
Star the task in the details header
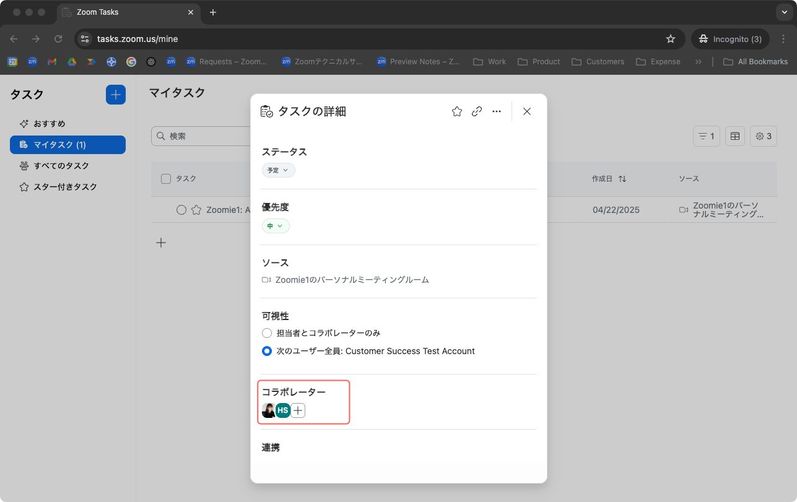[457, 112]
